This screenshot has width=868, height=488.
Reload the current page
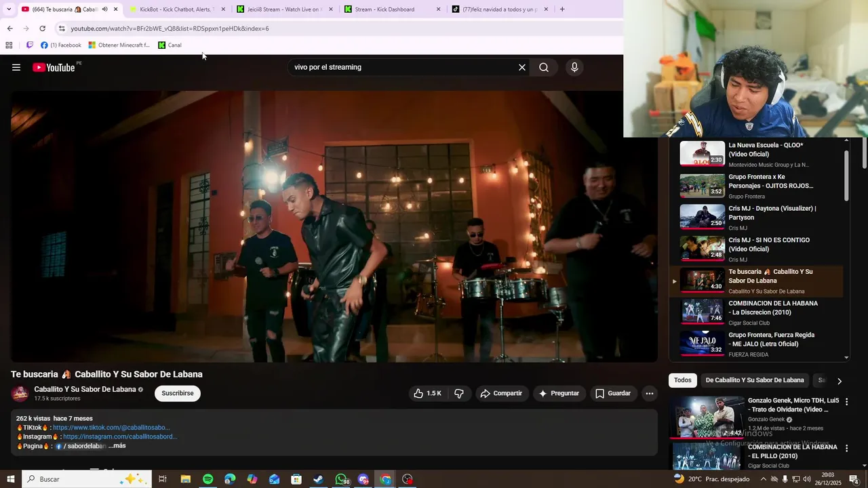pyautogui.click(x=42, y=28)
